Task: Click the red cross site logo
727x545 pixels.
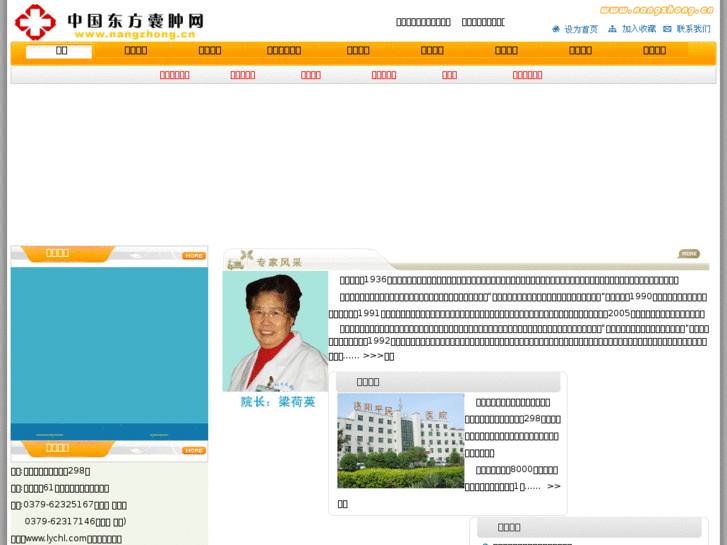Action: (x=35, y=22)
